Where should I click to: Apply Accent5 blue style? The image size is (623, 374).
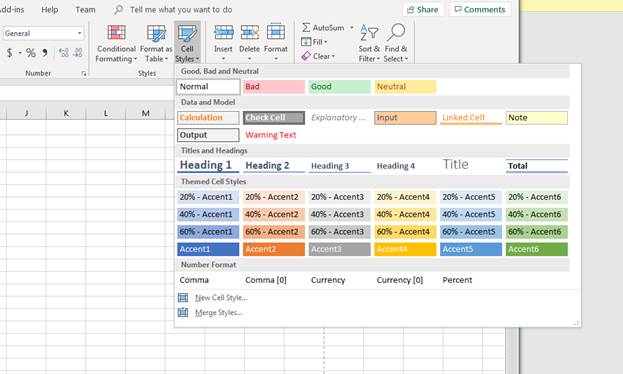(x=471, y=249)
